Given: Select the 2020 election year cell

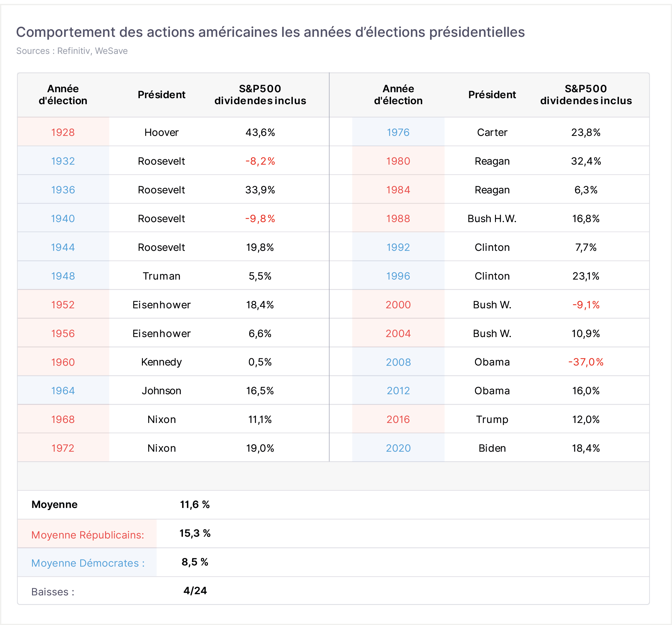Looking at the screenshot, I should point(398,448).
